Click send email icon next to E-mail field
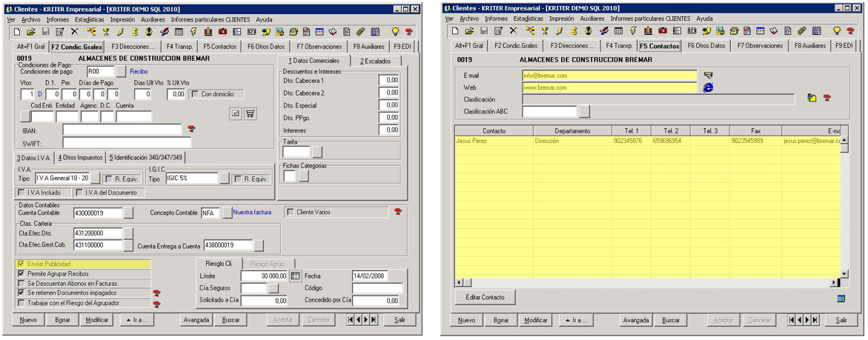The image size is (868, 340). click(708, 76)
